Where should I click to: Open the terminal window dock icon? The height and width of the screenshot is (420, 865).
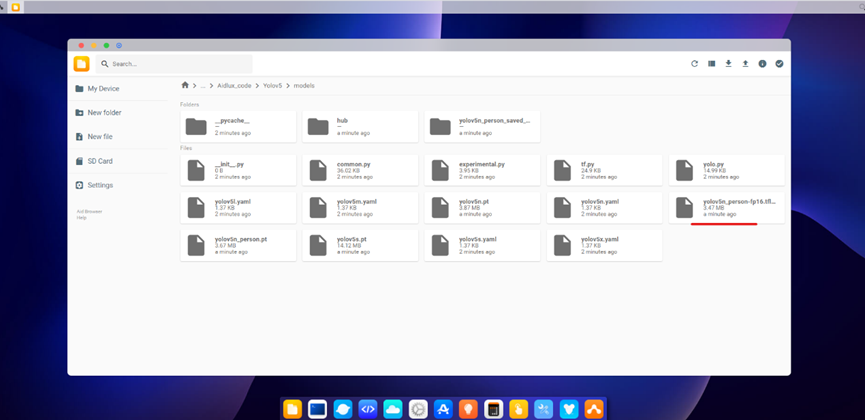click(x=317, y=409)
